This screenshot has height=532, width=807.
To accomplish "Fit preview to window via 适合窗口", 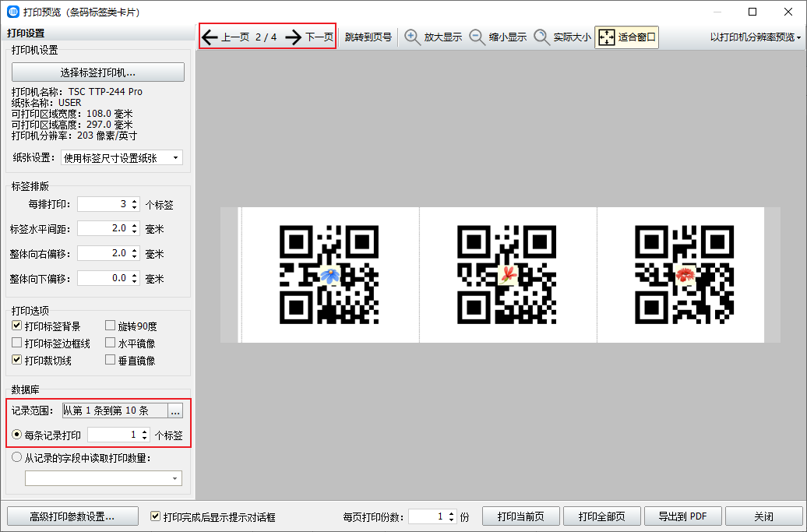I will tap(626, 37).
